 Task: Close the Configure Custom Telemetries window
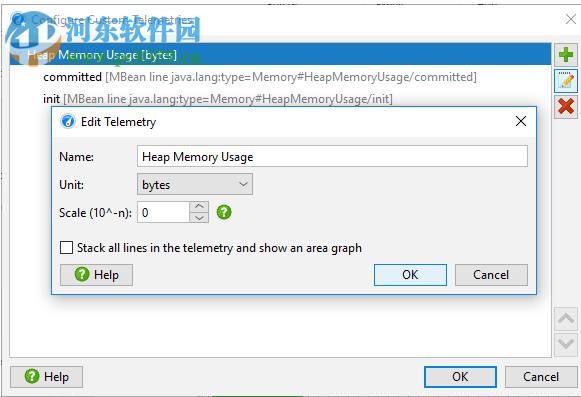(x=571, y=19)
